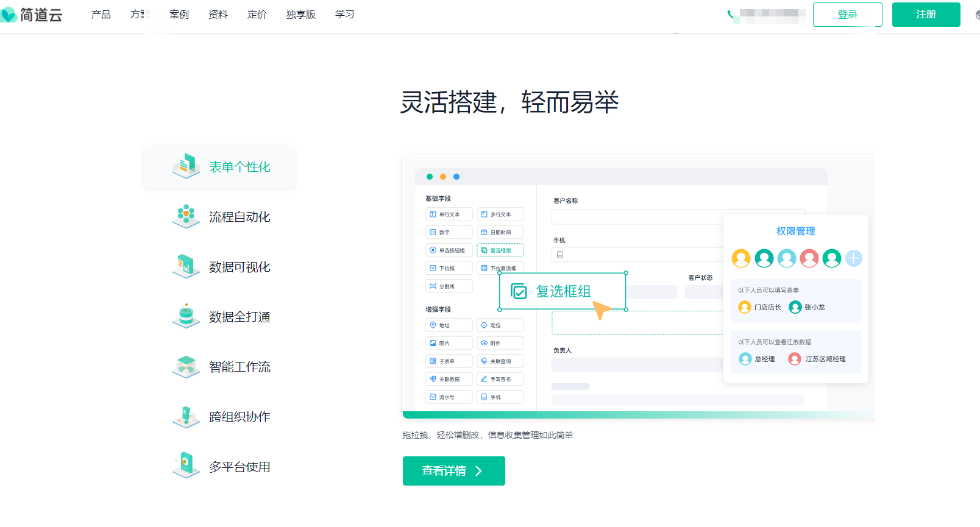Select the 跨组织协作 tab label
Image resolution: width=980 pixels, height=527 pixels.
click(240, 417)
